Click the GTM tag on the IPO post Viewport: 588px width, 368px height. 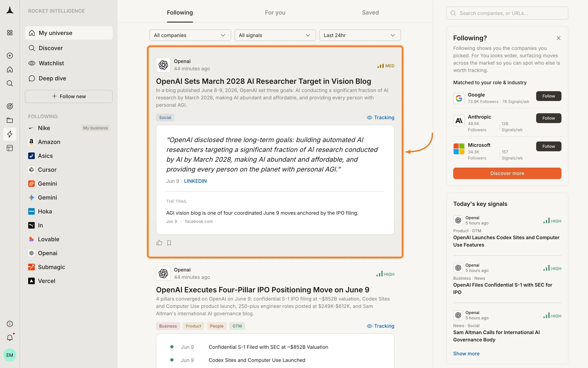(x=237, y=326)
